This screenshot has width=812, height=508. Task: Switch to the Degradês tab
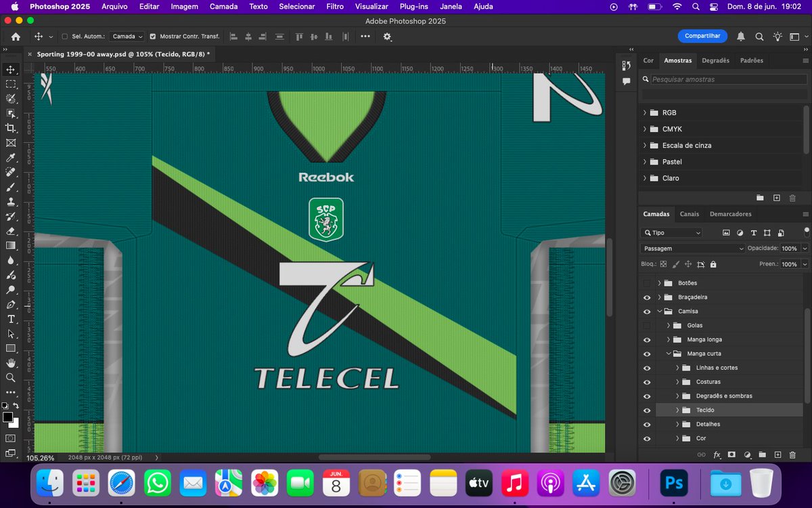click(x=715, y=60)
